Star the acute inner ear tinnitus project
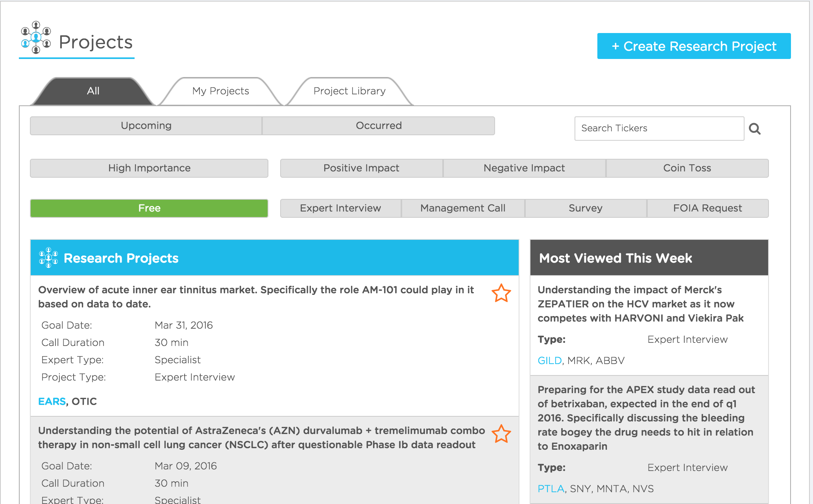The height and width of the screenshot is (504, 813). coord(502,293)
